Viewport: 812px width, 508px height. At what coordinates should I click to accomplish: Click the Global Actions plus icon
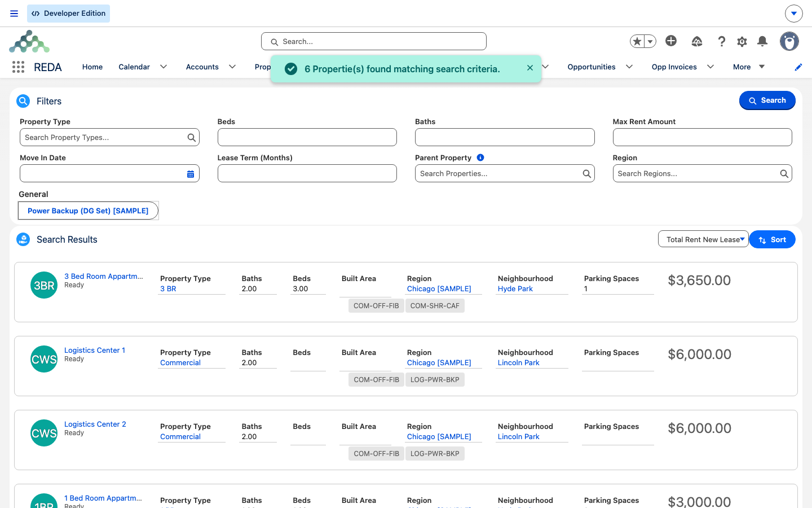671,41
